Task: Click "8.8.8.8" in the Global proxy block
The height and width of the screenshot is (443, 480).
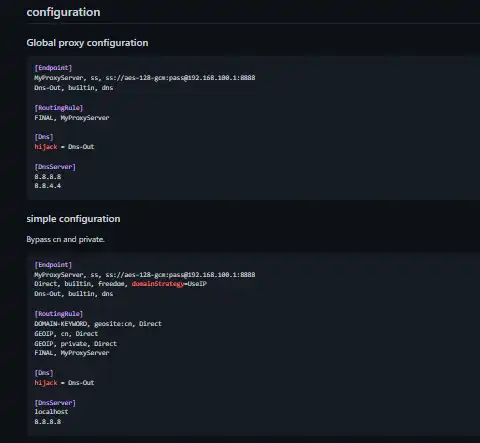Action: (48, 177)
